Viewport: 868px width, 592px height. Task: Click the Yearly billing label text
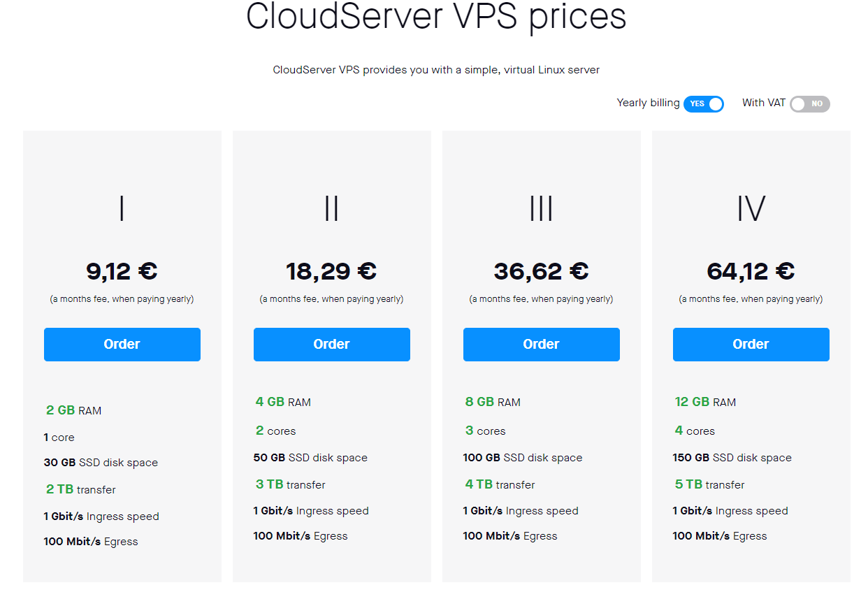(648, 103)
